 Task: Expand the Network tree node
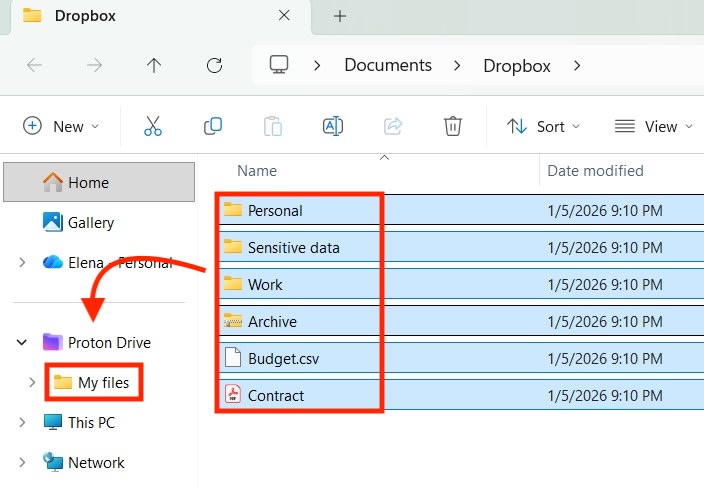click(22, 462)
